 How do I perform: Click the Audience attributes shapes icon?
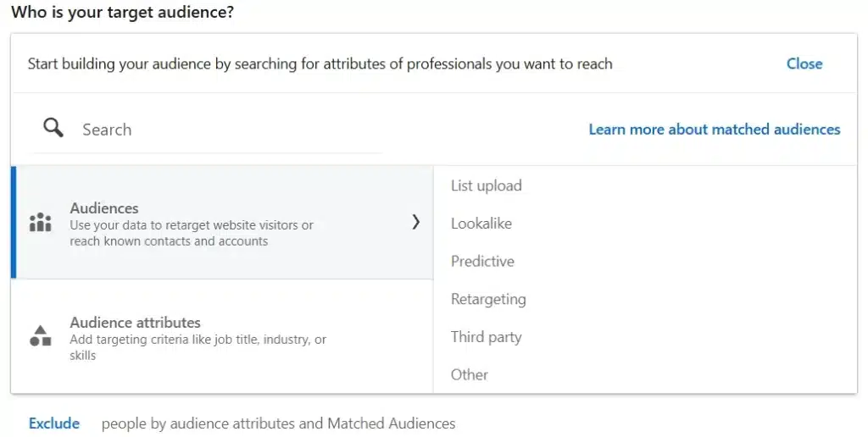41,335
